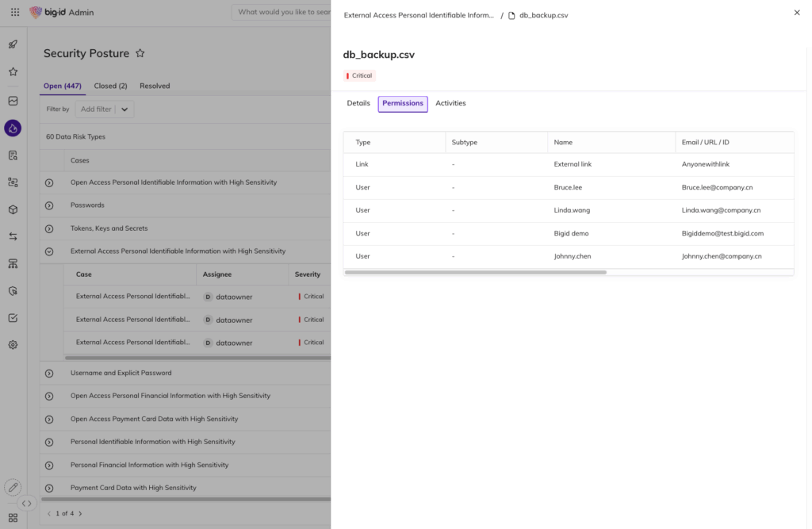Select the highlighted flame icon in sidebar
The height and width of the screenshot is (529, 812).
13,128
